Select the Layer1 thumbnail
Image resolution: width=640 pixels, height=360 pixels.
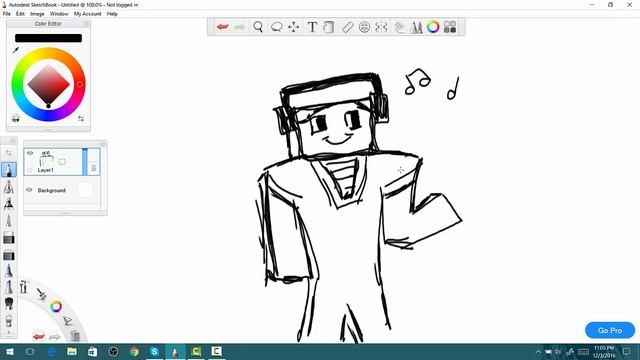tap(47, 159)
